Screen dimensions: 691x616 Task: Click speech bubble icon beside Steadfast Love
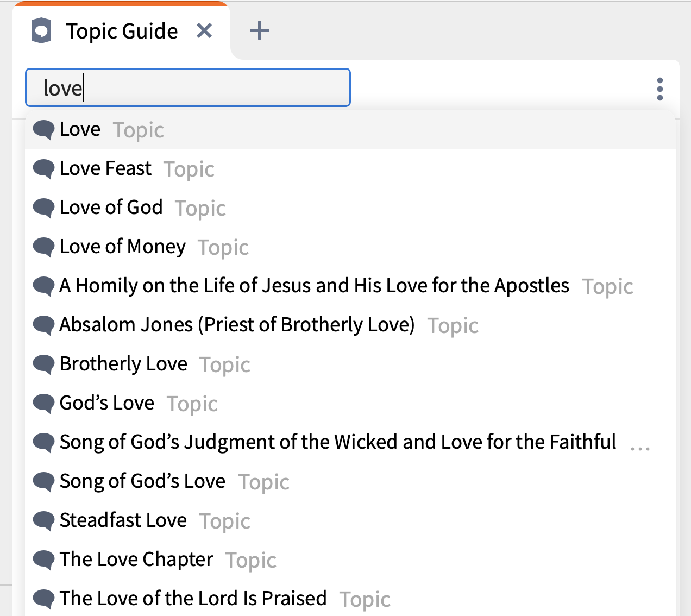coord(43,520)
